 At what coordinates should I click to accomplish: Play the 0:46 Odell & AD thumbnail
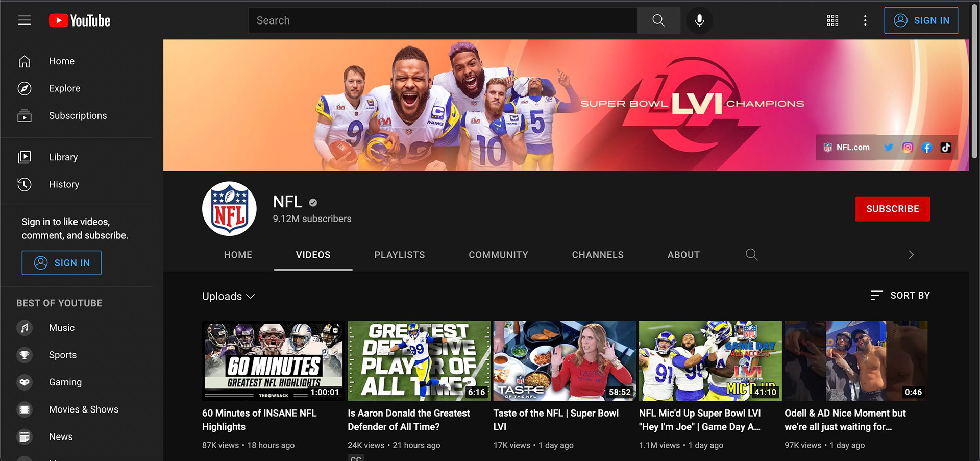tap(856, 360)
